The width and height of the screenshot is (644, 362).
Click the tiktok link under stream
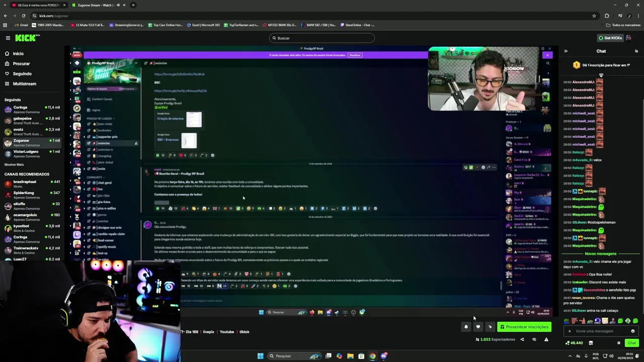click(x=244, y=332)
